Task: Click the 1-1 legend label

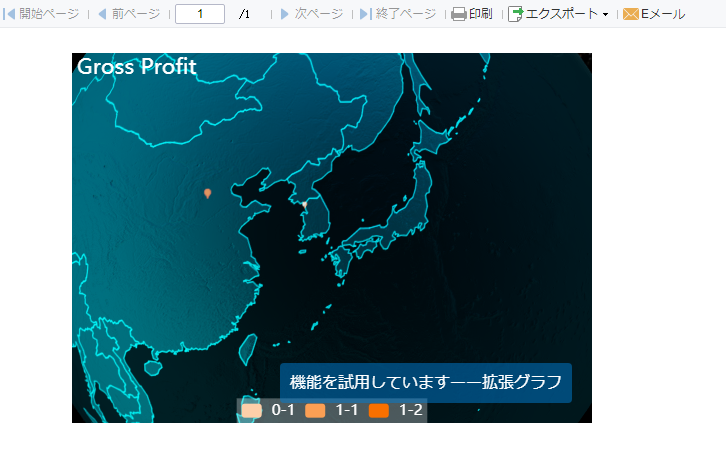Action: [347, 410]
